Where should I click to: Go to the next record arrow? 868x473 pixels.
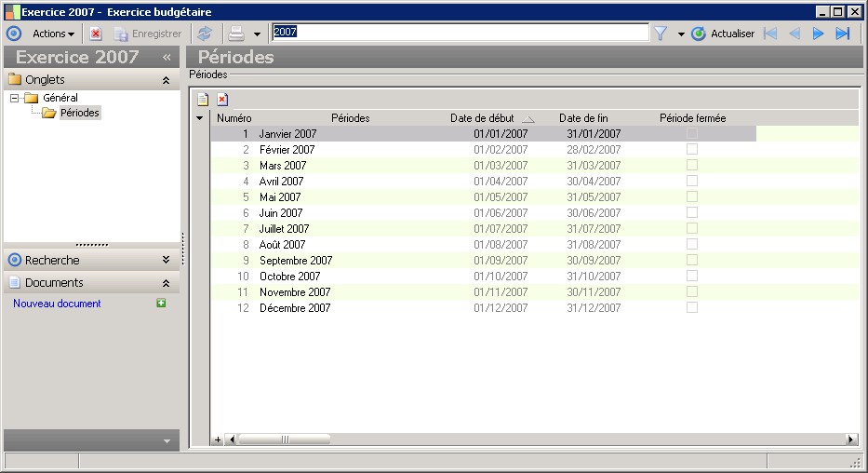pos(818,34)
